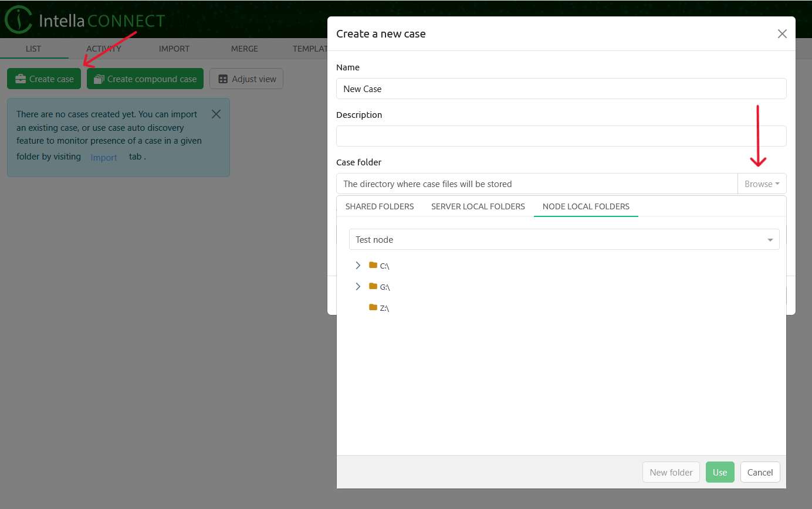Image resolution: width=812 pixels, height=509 pixels.
Task: Click the Import link in banner
Action: click(104, 157)
